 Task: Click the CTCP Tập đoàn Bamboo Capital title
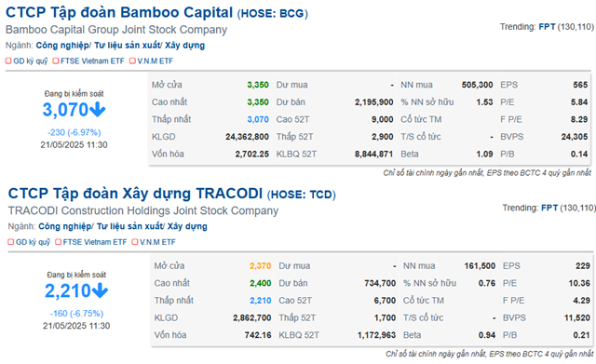tap(119, 12)
